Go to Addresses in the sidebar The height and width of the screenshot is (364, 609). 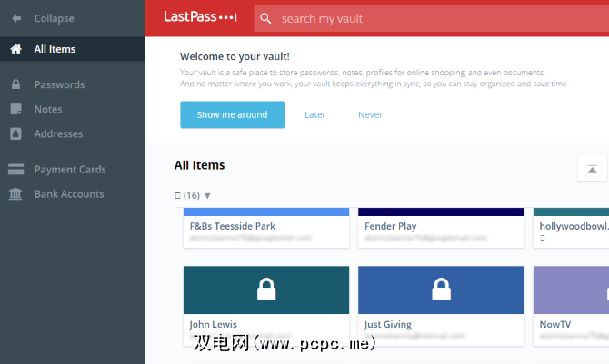pos(59,133)
